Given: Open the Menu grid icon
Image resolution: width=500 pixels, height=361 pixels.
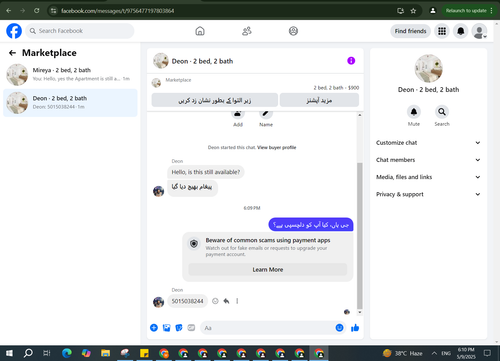Looking at the screenshot, I should point(442,31).
